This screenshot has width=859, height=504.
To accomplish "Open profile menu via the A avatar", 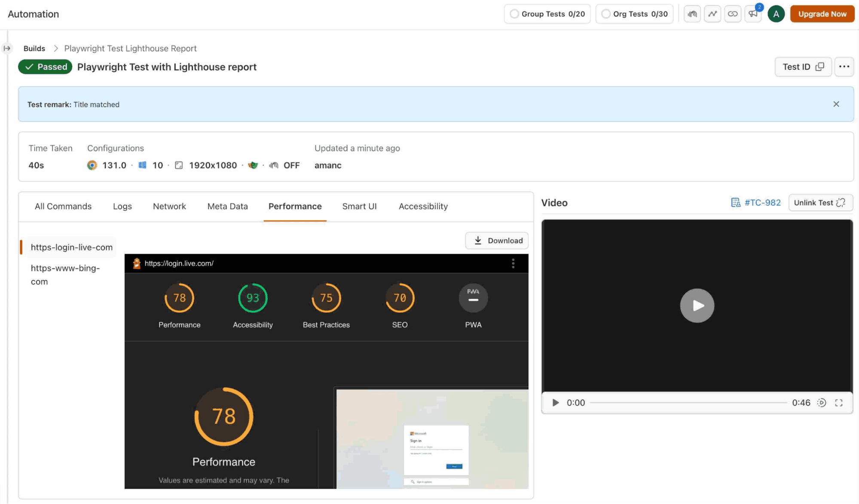I will (x=776, y=13).
